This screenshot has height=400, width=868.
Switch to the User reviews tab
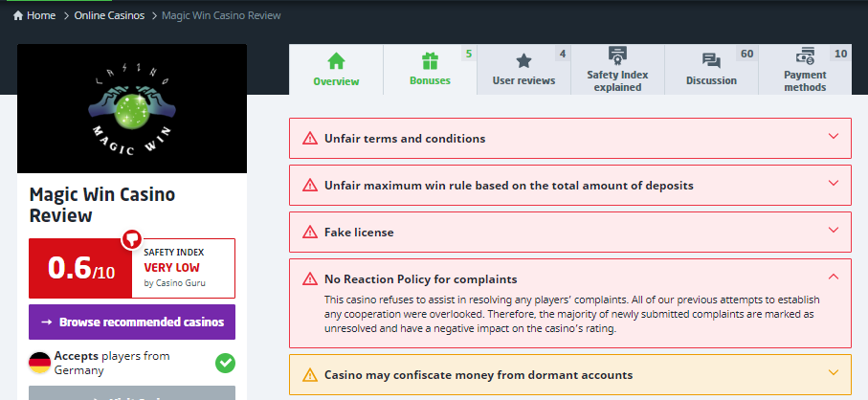tap(523, 80)
